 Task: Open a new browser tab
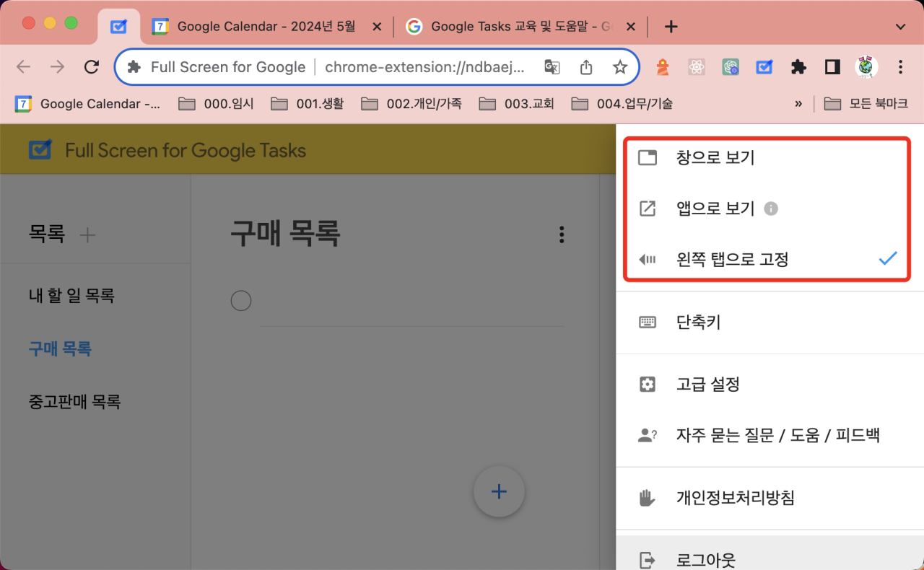tap(671, 27)
